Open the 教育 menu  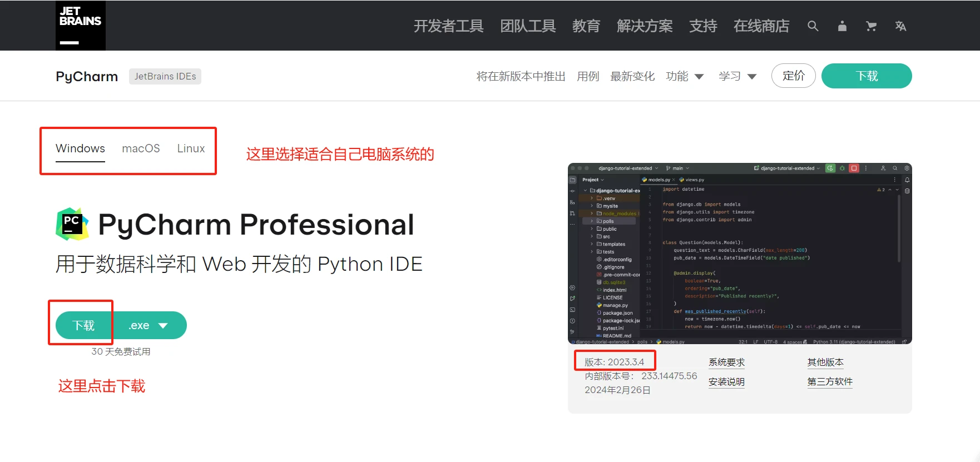[x=586, y=26]
